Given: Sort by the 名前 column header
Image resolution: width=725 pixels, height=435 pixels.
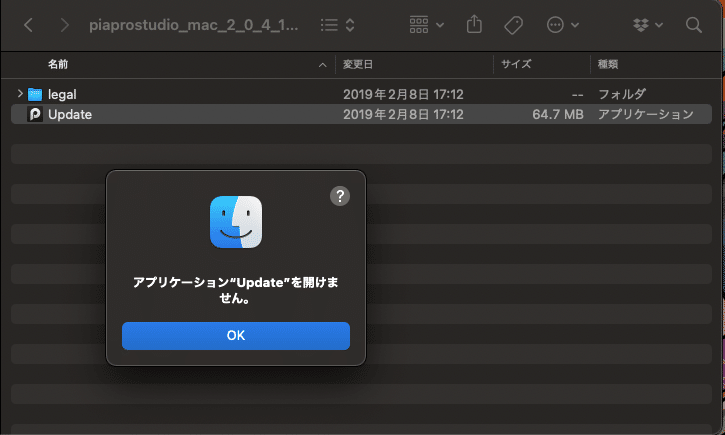Looking at the screenshot, I should 58,64.
